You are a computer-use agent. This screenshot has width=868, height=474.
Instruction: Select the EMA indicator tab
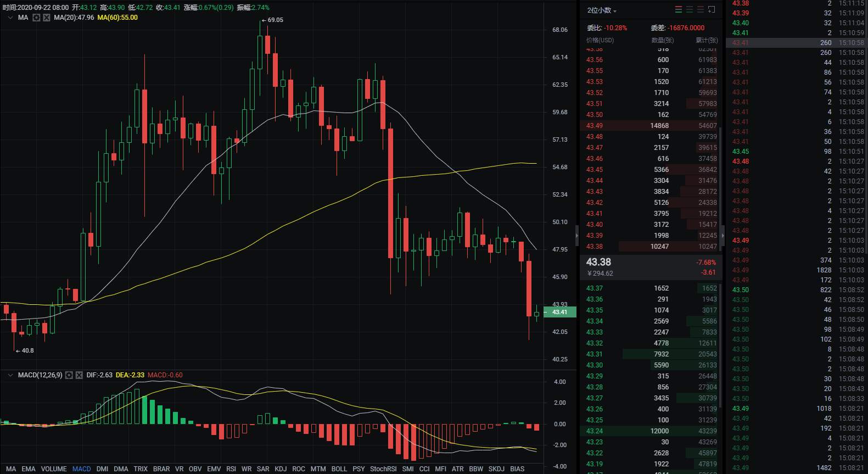(29, 469)
